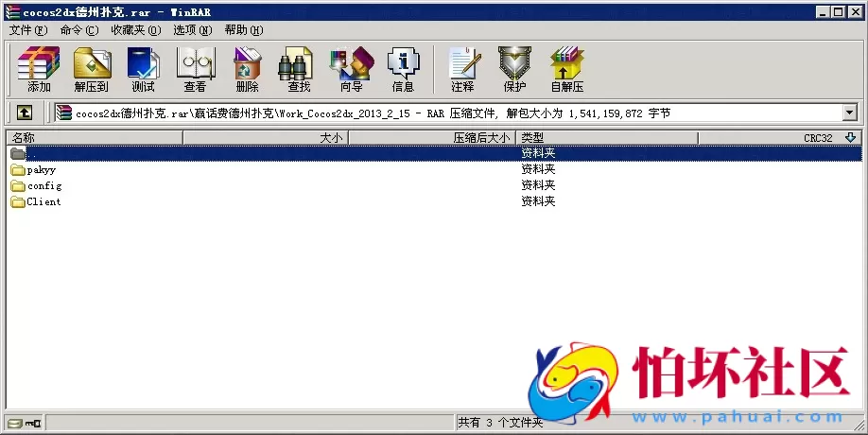This screenshot has width=868, height=435.
Task: Minimize the WinRAR window
Action: (823, 11)
